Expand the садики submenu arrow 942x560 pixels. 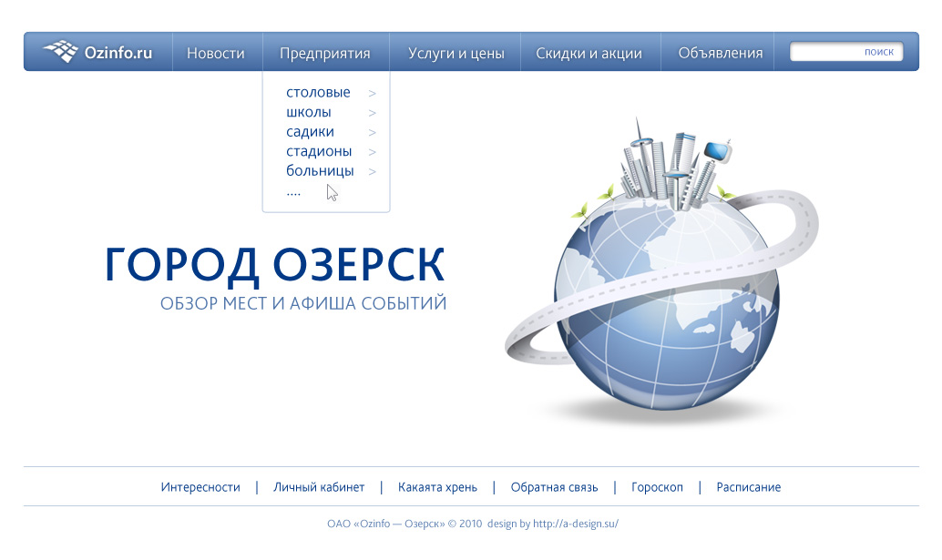(373, 133)
